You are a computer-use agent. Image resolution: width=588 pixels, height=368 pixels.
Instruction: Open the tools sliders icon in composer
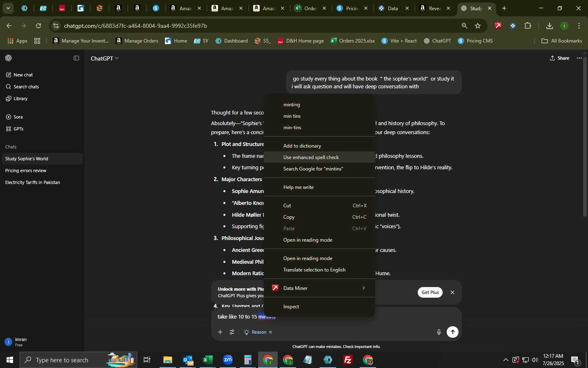tap(232, 332)
